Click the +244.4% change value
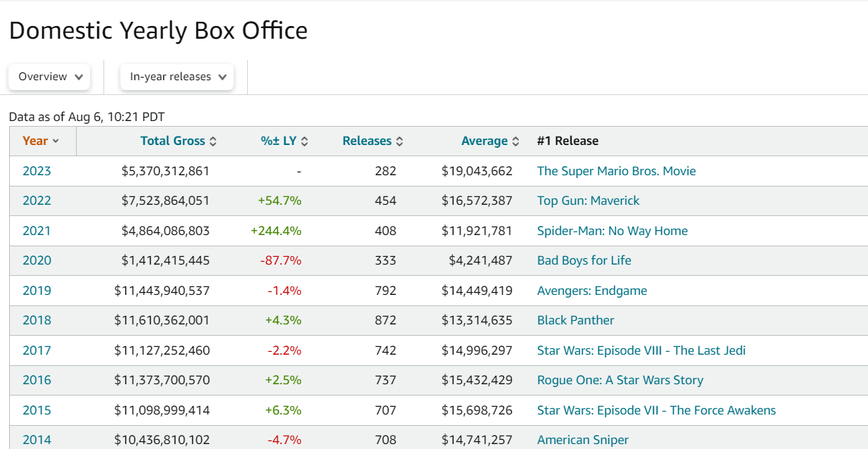The height and width of the screenshot is (449, 868). pos(276,231)
